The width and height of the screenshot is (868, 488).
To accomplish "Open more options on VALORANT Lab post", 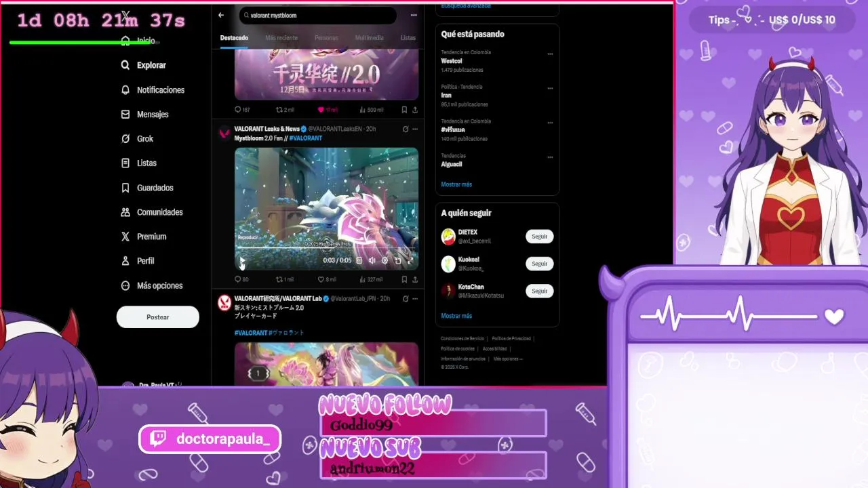I will (414, 298).
